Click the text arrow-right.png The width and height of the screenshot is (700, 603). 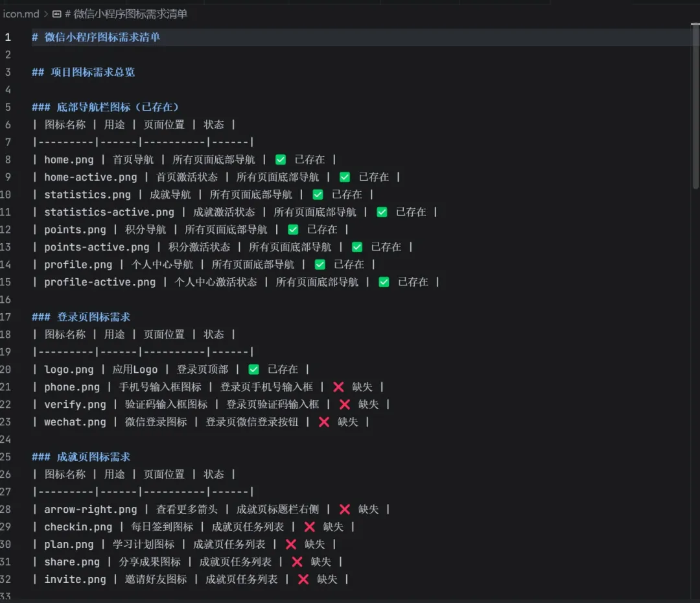pos(91,509)
